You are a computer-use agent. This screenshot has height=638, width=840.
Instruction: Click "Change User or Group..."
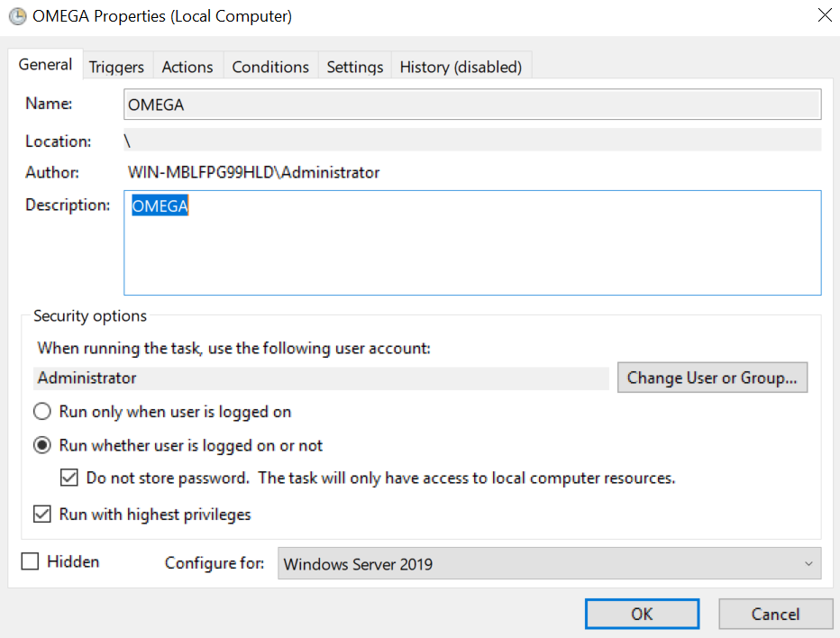click(x=712, y=377)
